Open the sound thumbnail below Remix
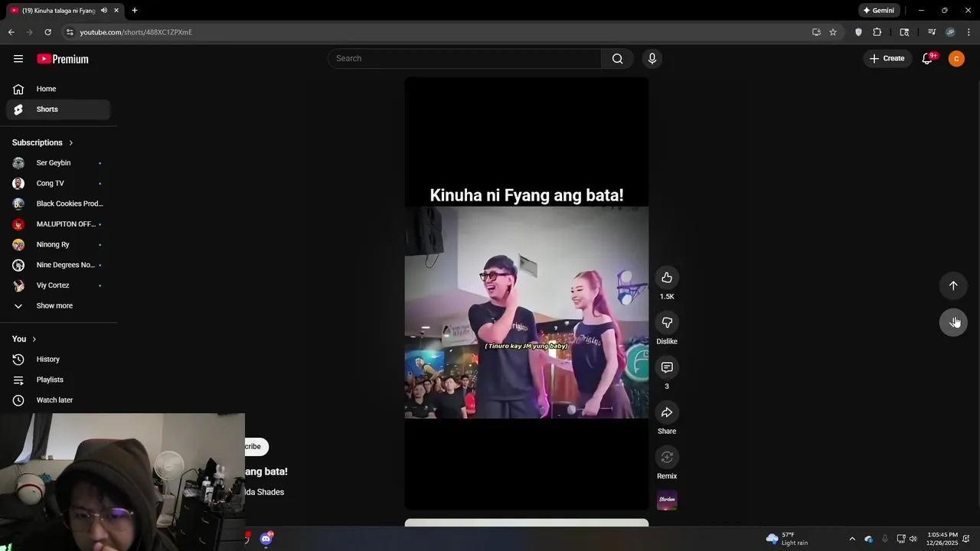The height and width of the screenshot is (551, 980). [x=667, y=500]
